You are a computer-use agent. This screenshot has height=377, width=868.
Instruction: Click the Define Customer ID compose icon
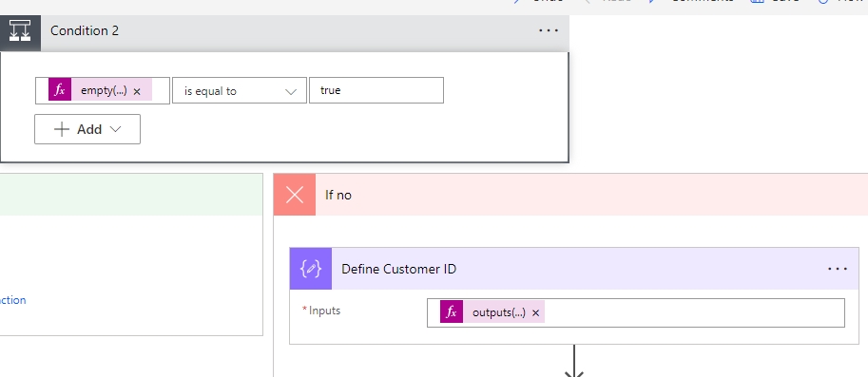click(x=311, y=269)
